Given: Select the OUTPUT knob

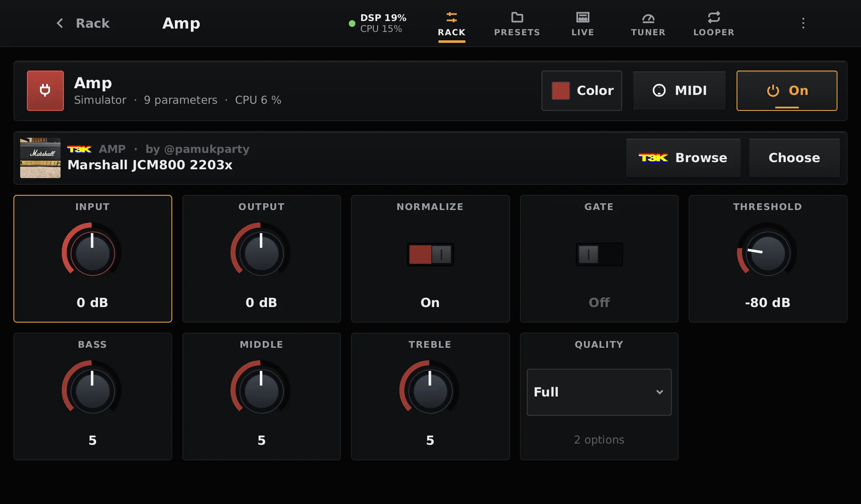Looking at the screenshot, I should click(261, 253).
